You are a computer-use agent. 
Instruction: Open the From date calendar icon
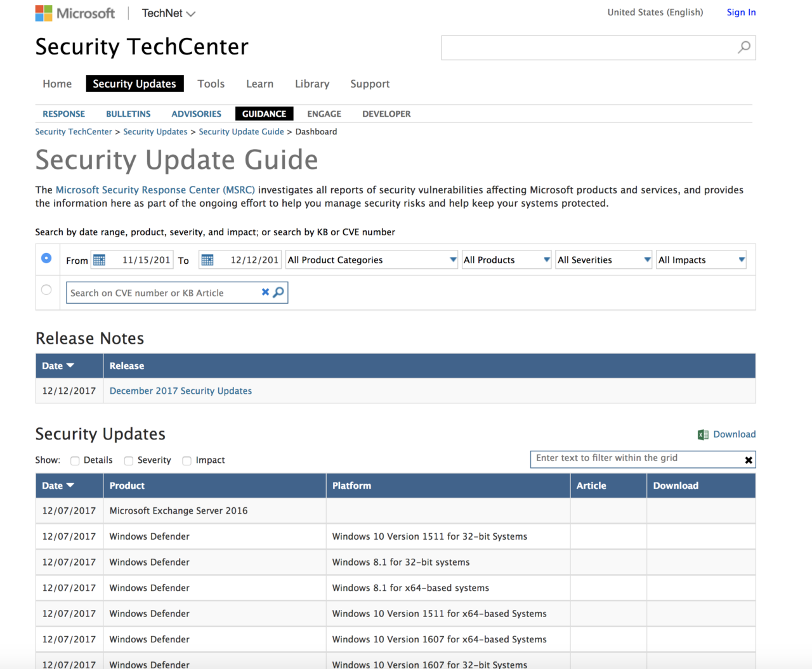[100, 260]
